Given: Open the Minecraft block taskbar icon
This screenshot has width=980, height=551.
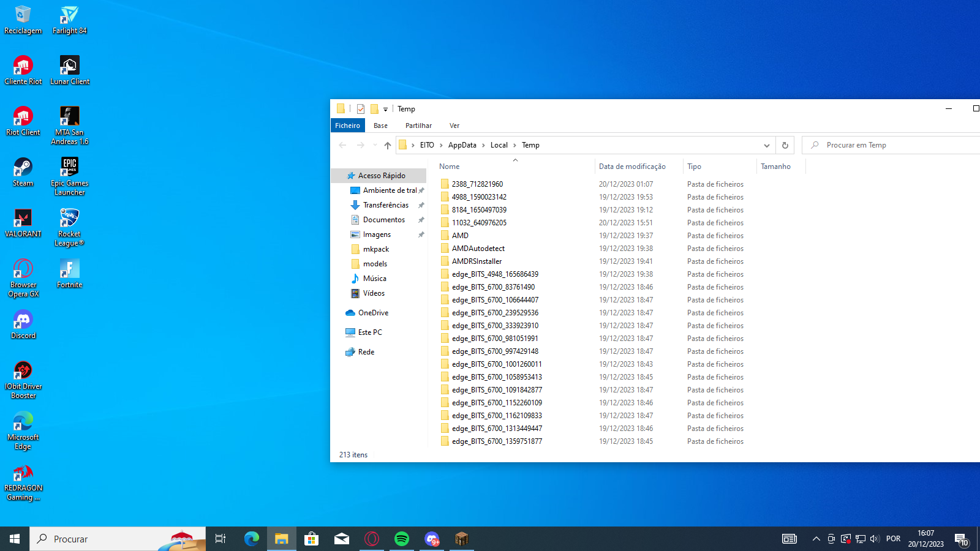Looking at the screenshot, I should click(x=462, y=539).
